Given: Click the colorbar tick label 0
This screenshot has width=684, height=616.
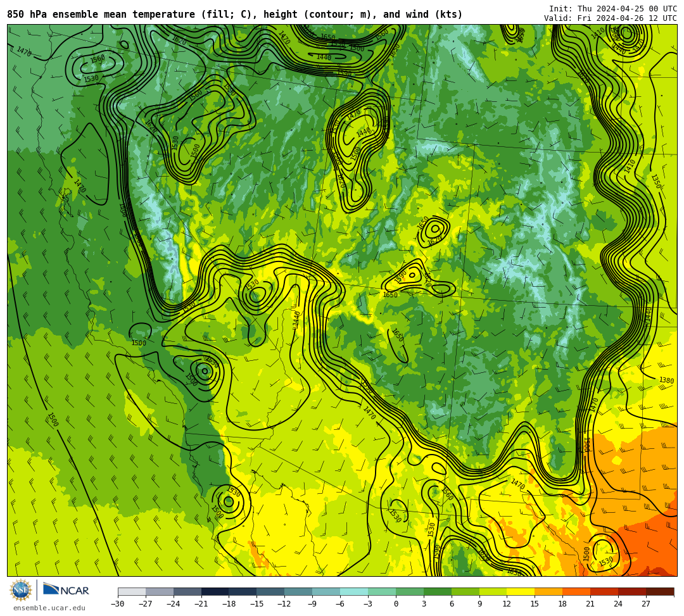Looking at the screenshot, I should [x=396, y=604].
